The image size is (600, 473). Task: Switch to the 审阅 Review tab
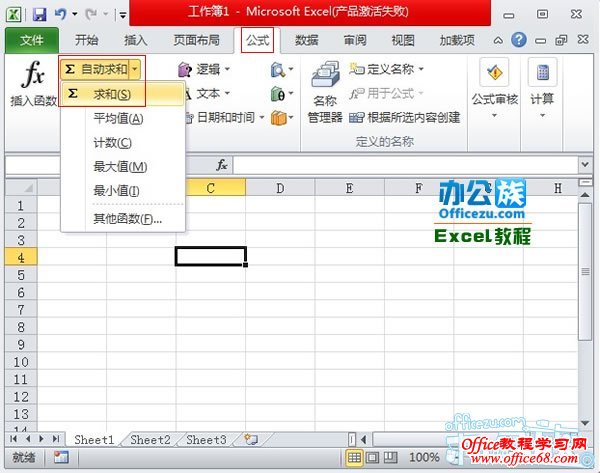point(355,40)
